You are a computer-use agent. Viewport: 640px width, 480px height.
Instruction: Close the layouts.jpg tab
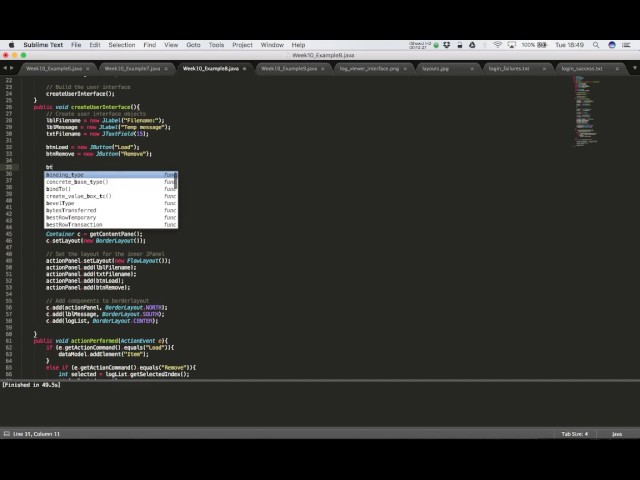coord(472,69)
